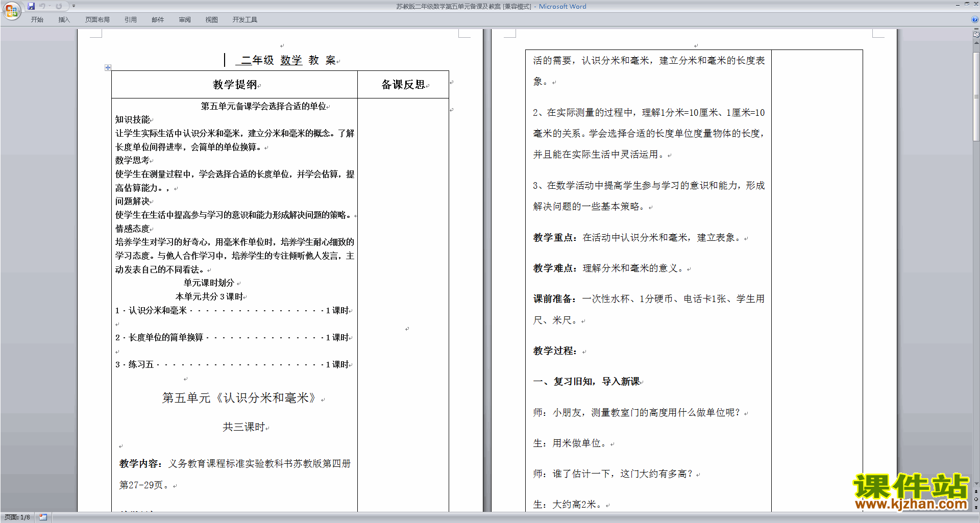
Task: Open the 邮件 ribbon tab
Action: pyautogui.click(x=158, y=20)
